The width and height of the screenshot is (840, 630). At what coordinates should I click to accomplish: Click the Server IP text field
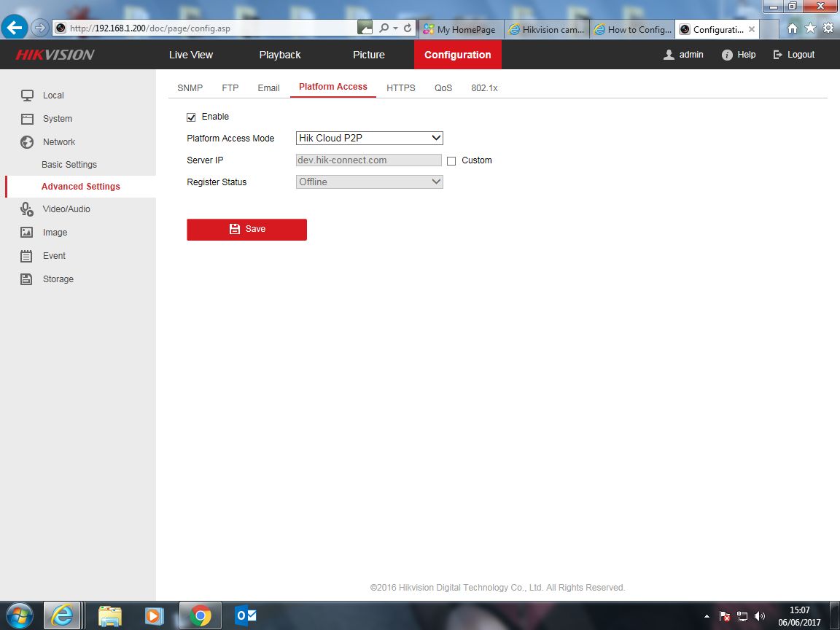tap(368, 160)
